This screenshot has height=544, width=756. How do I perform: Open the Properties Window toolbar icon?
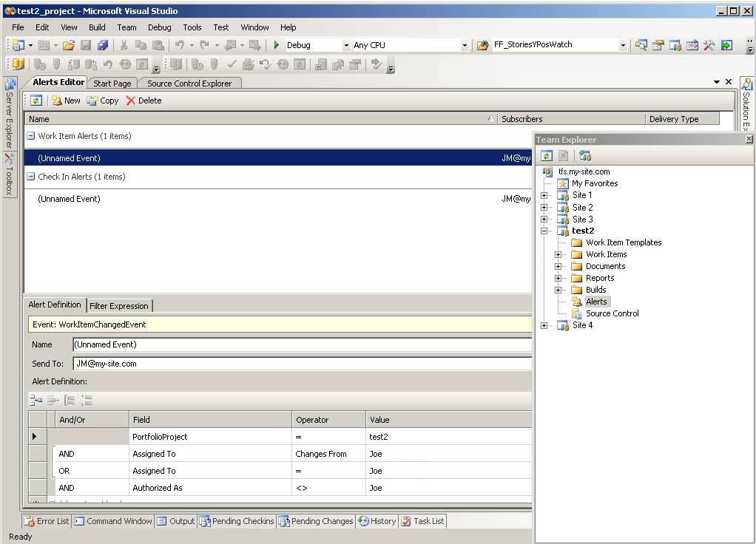658,45
